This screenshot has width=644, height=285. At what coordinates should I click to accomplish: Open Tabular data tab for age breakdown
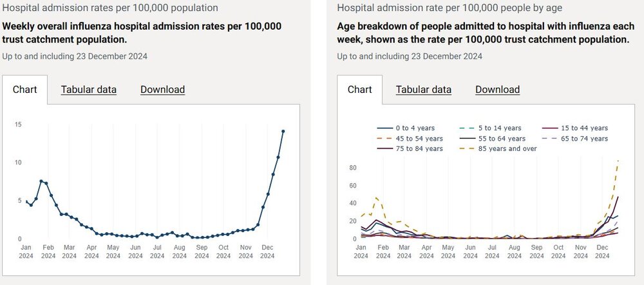pos(424,90)
